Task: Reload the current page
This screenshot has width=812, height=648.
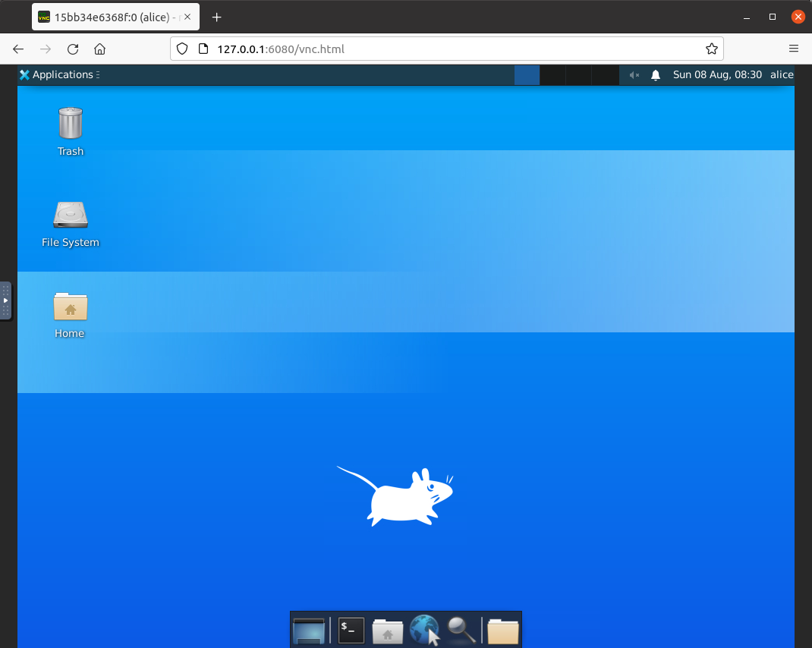Action: coord(73,49)
